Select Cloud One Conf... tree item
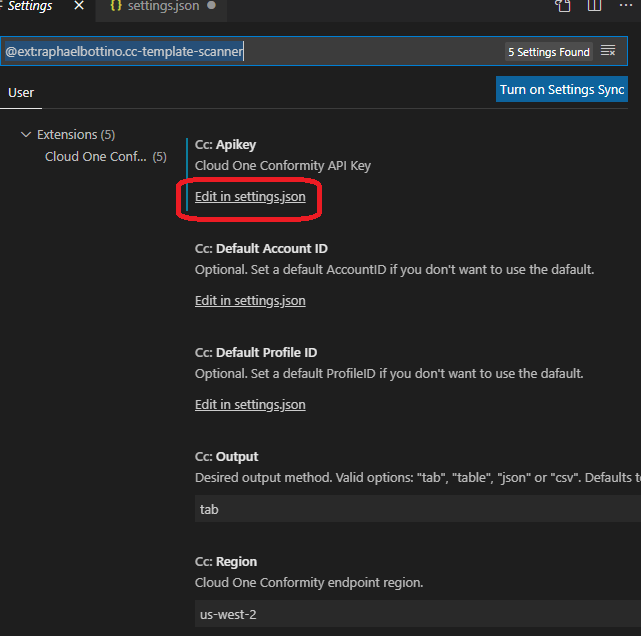 tap(105, 157)
